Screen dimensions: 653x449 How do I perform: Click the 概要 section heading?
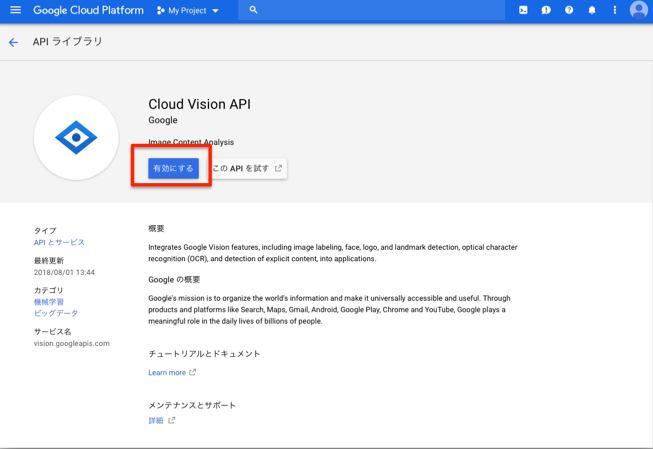(156, 228)
